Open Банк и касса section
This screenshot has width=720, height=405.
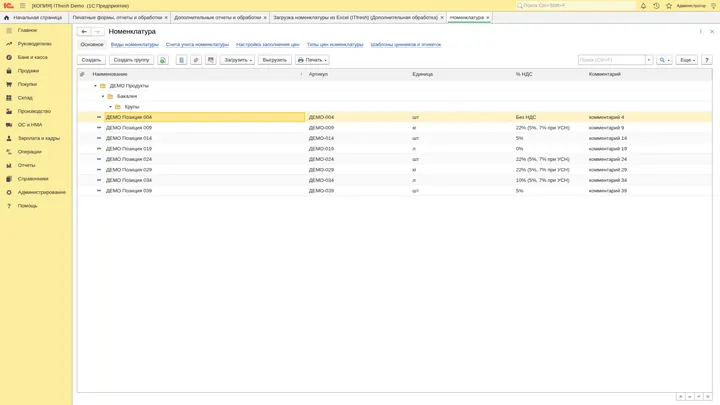pyautogui.click(x=32, y=57)
